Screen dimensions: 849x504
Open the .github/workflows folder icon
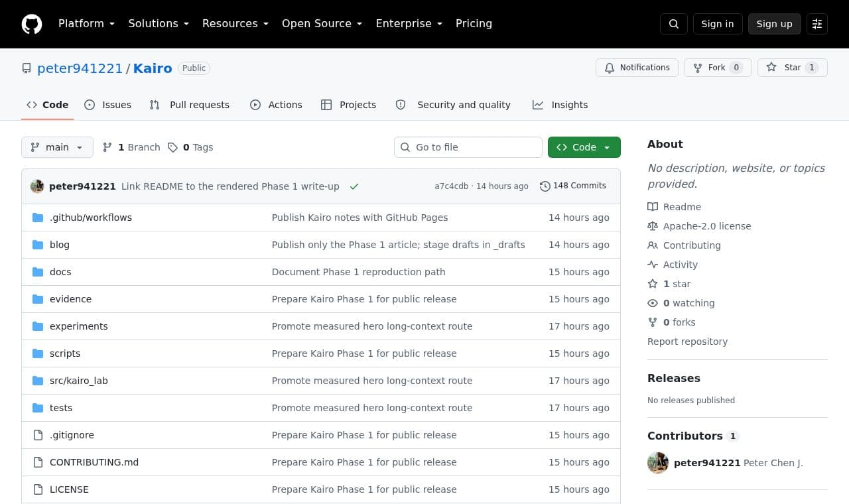[38, 218]
